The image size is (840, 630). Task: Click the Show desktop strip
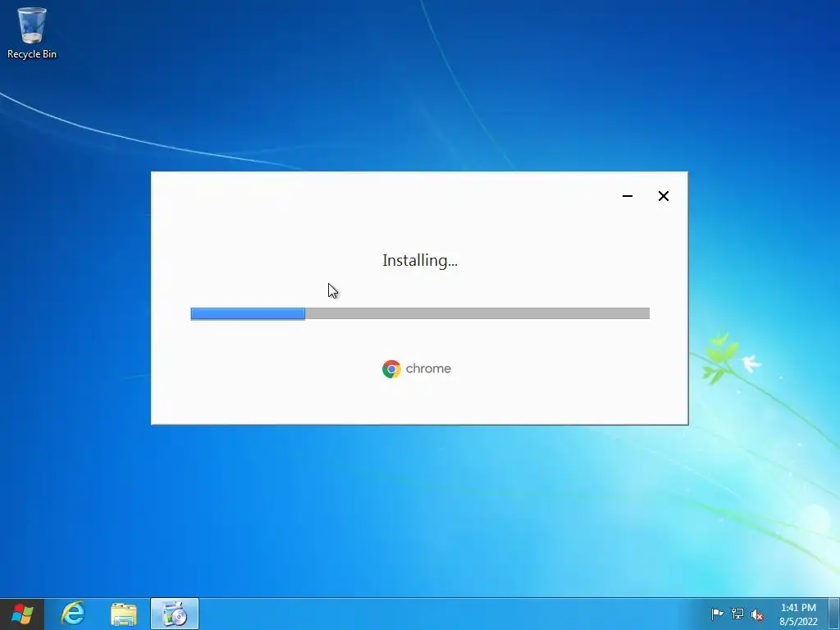point(834,614)
